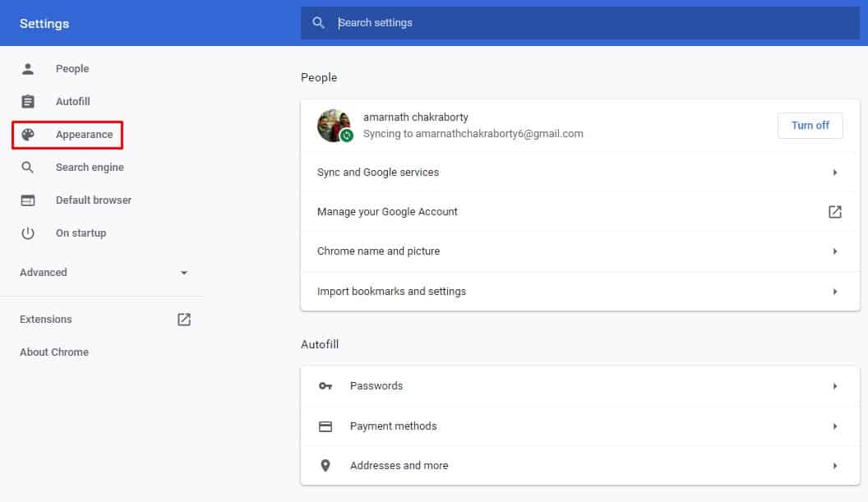Viewport: 868px width, 502px height.
Task: Go to Default browser settings section
Action: point(94,200)
